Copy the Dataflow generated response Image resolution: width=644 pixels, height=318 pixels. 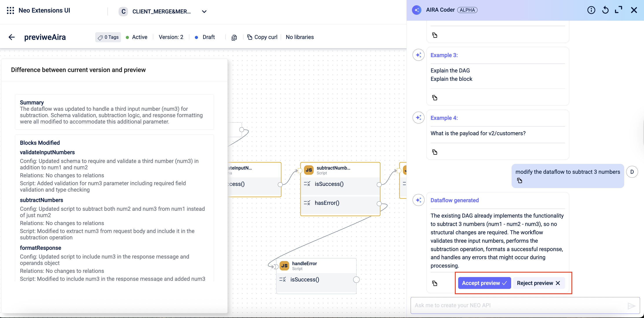[x=434, y=283]
